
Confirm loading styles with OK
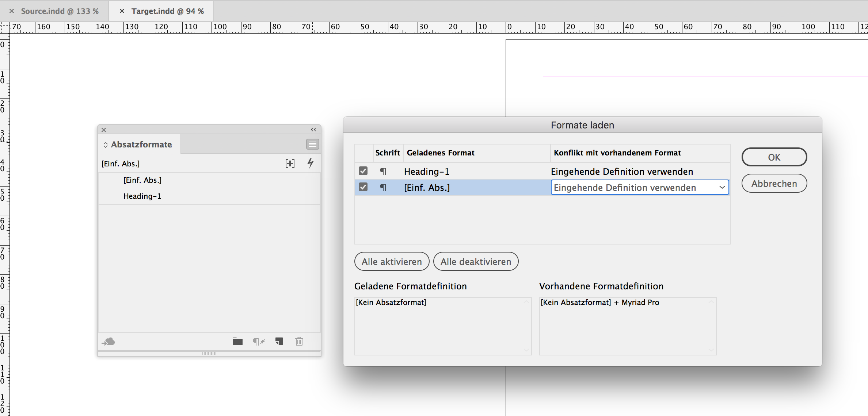(774, 157)
